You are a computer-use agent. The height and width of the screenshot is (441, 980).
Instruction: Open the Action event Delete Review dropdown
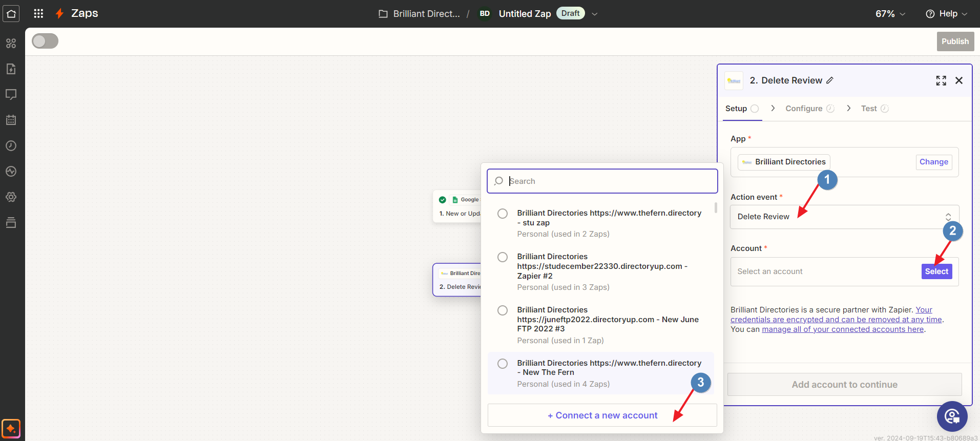click(x=844, y=217)
